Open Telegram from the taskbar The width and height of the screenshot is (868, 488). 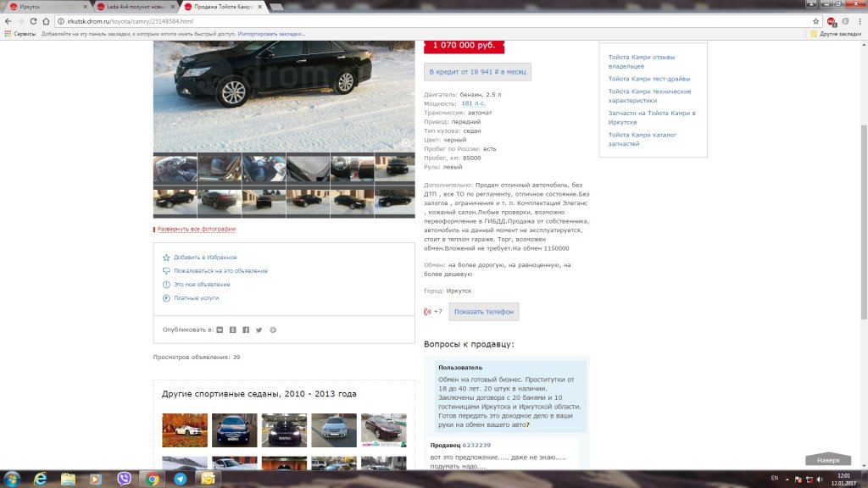tap(181, 479)
